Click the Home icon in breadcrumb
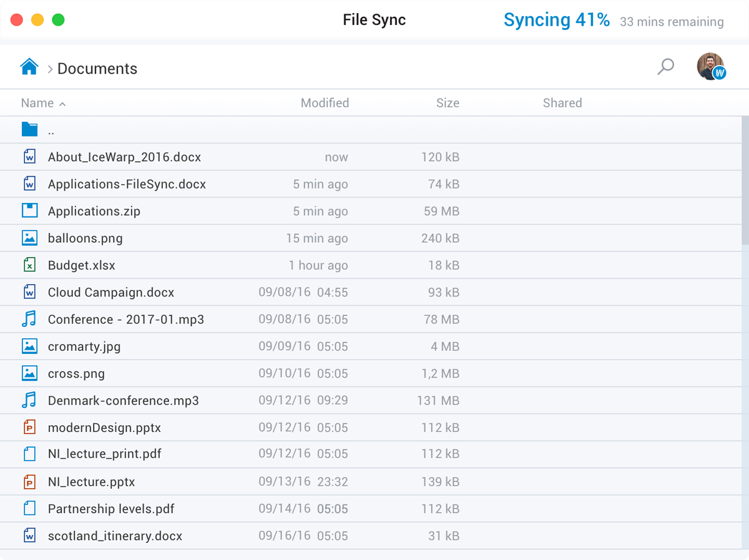Screen dimensions: 749x560 (x=29, y=67)
